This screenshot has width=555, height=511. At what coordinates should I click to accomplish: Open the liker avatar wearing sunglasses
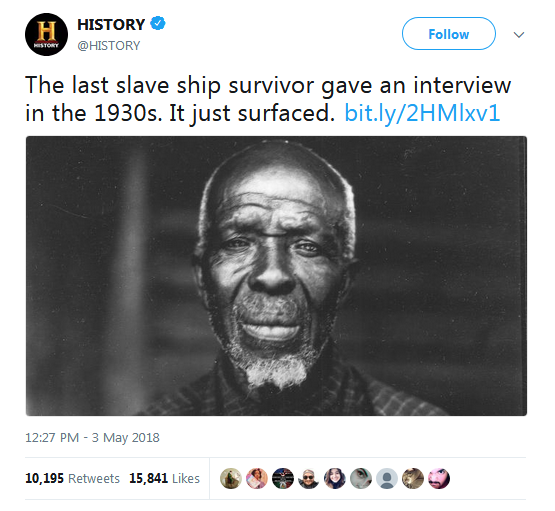coord(309,478)
